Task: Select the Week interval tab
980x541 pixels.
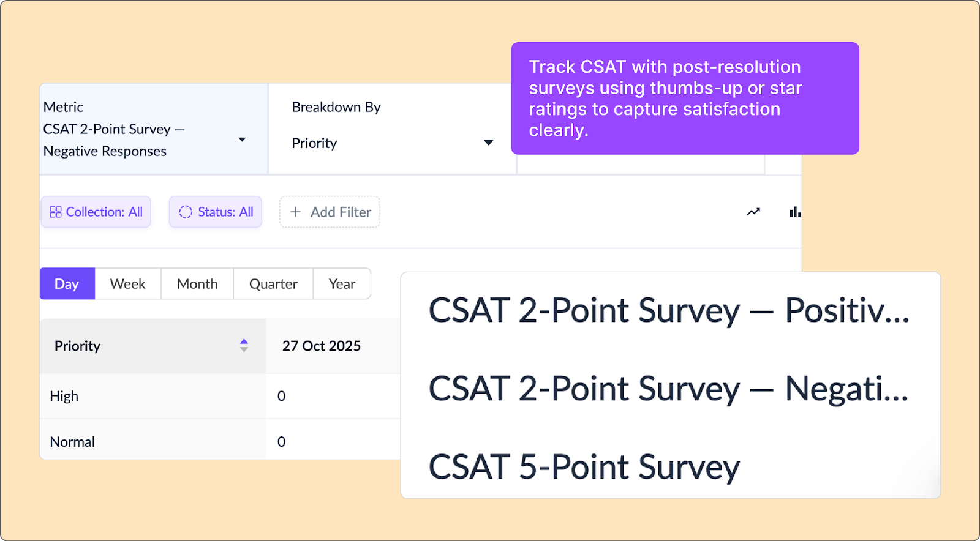Action: (128, 283)
